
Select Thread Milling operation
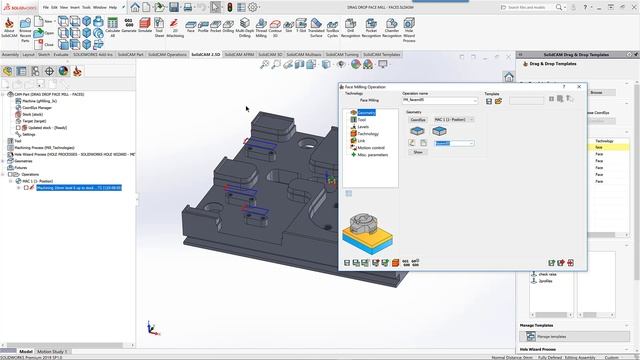point(261,27)
